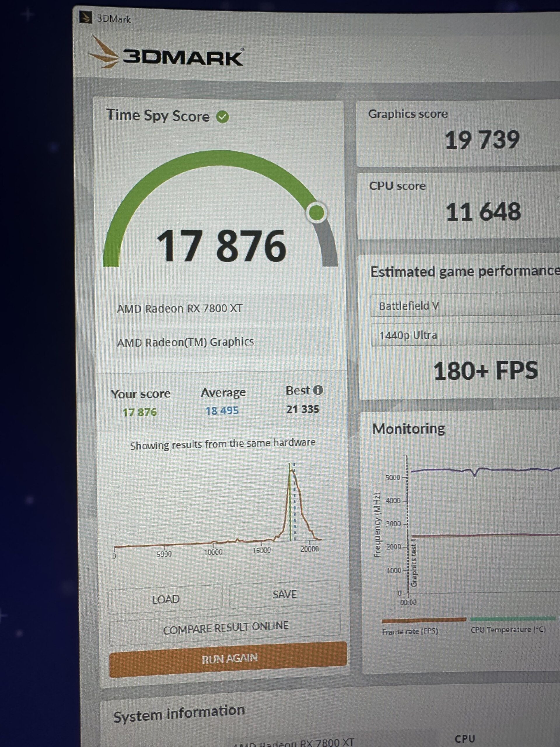Click the Time Spy Score title

[157, 116]
